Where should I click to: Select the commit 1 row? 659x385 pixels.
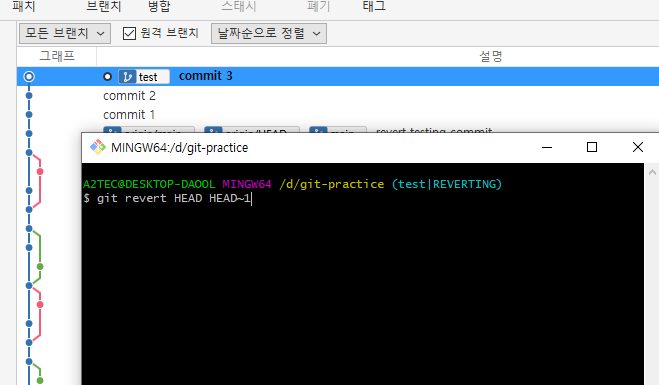338,115
